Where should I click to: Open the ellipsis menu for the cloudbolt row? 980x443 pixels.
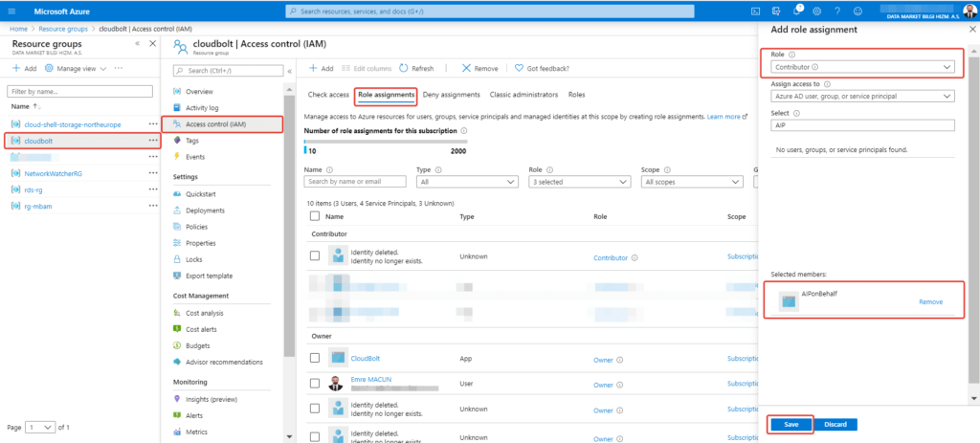(153, 141)
